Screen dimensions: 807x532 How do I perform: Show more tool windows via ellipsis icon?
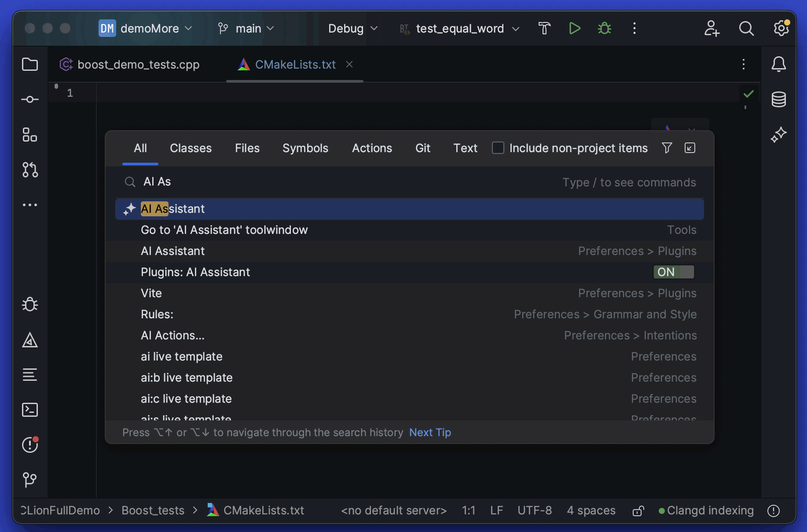pyautogui.click(x=30, y=205)
